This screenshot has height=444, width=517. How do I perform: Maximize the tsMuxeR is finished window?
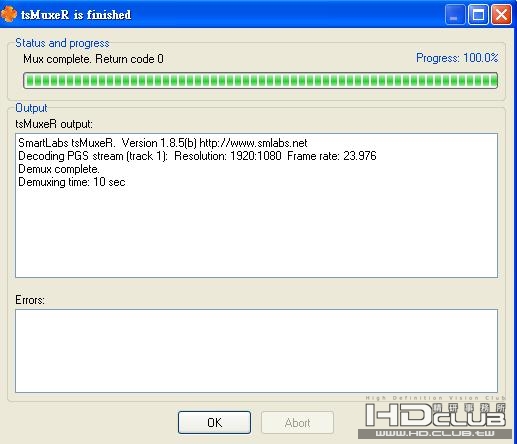478,15
